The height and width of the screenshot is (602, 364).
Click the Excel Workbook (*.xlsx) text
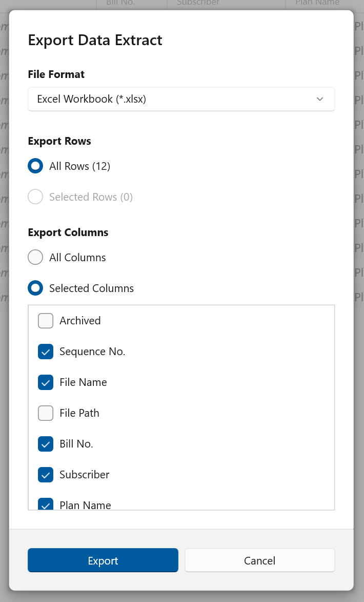[x=92, y=99]
